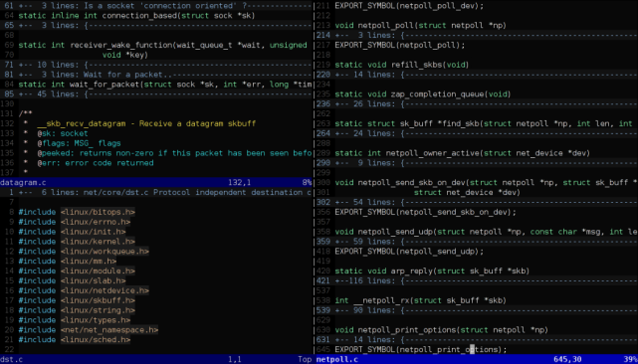Place cursor on receiver_wake_function declaration line
Image resolution: width=638 pixels, height=364 pixels.
(163, 45)
